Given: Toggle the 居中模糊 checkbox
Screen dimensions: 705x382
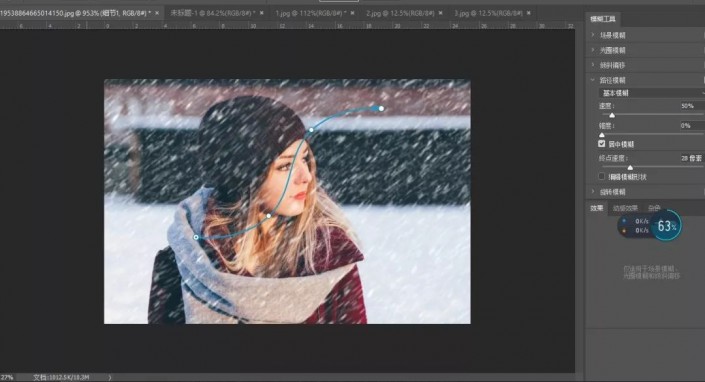Looking at the screenshot, I should [x=602, y=144].
